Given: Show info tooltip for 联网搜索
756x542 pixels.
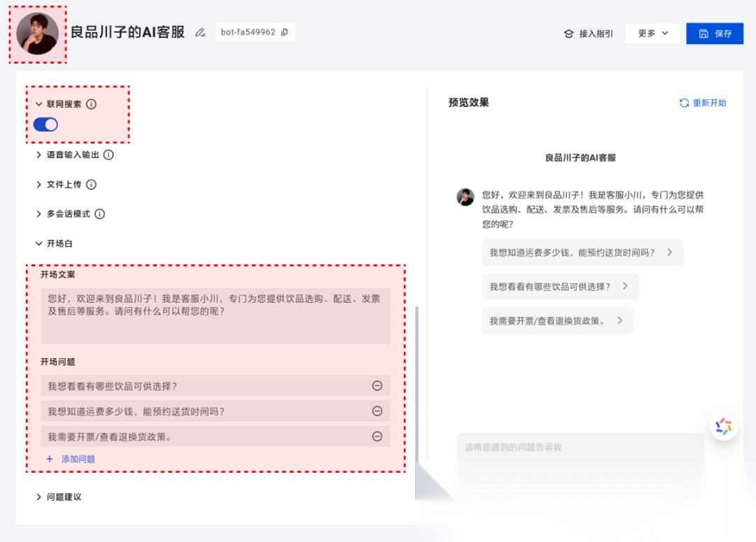Looking at the screenshot, I should tap(91, 104).
